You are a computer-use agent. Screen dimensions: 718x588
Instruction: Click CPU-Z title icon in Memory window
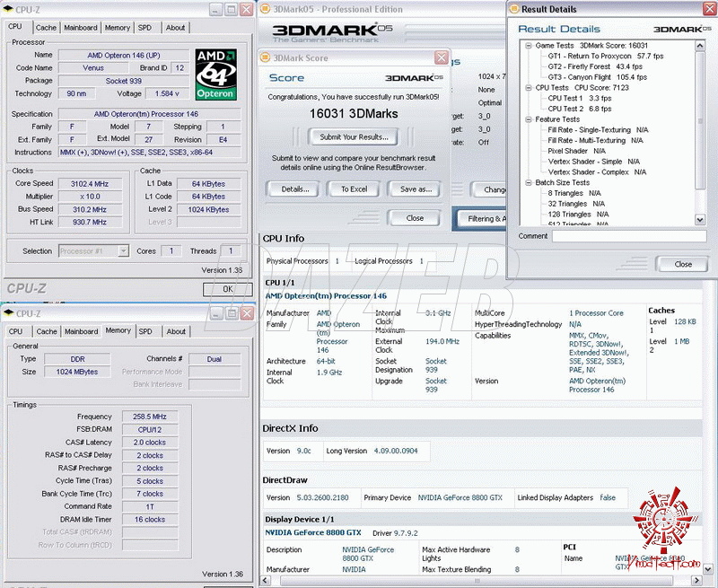(x=8, y=313)
